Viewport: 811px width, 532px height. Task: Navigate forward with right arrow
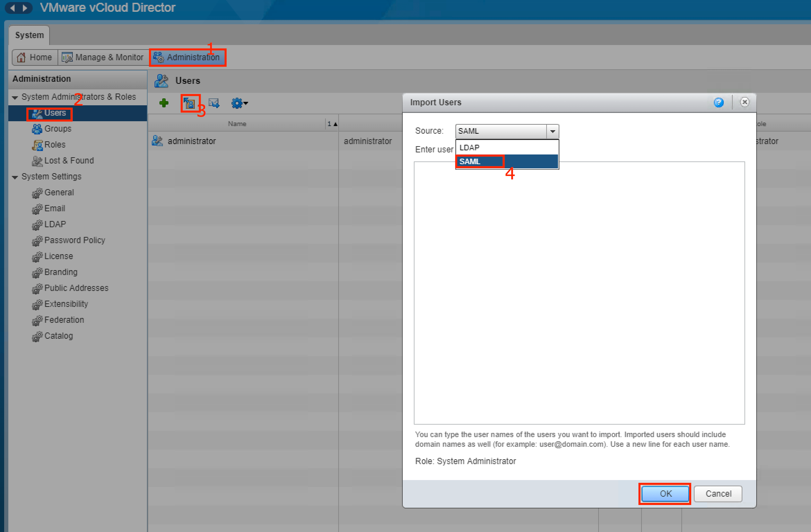(25, 8)
